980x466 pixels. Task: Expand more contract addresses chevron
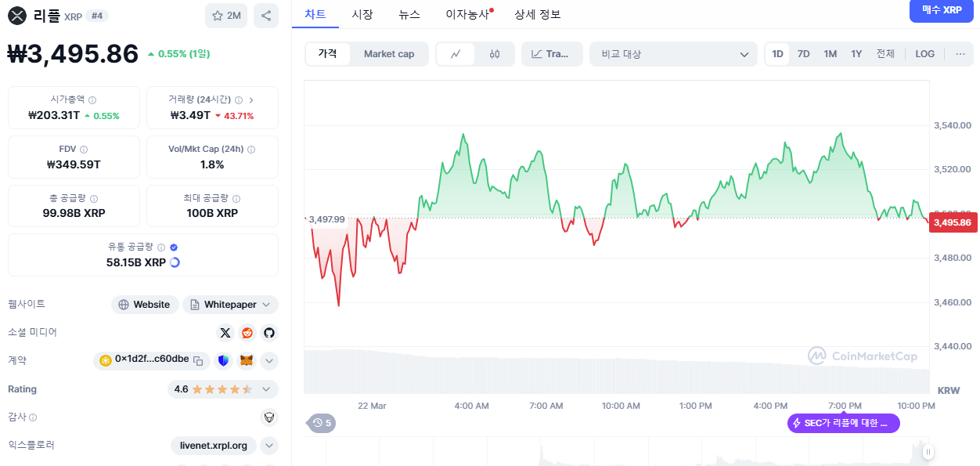pyautogui.click(x=269, y=361)
